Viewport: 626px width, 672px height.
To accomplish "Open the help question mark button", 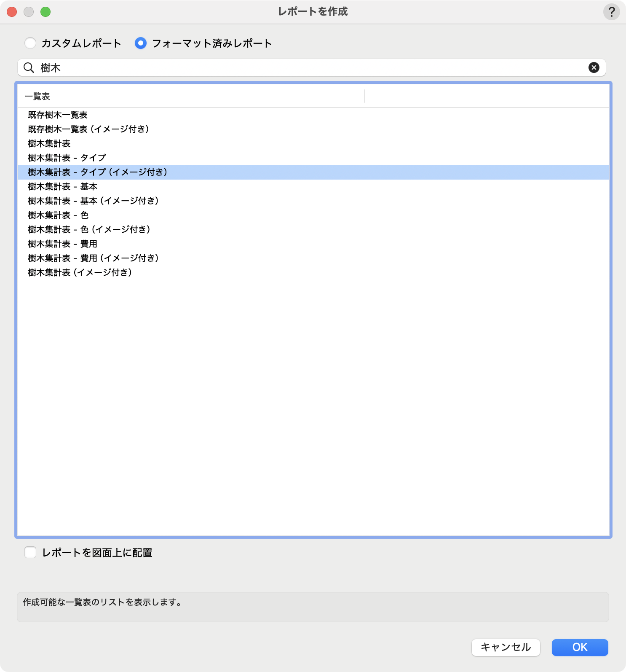I will (611, 12).
